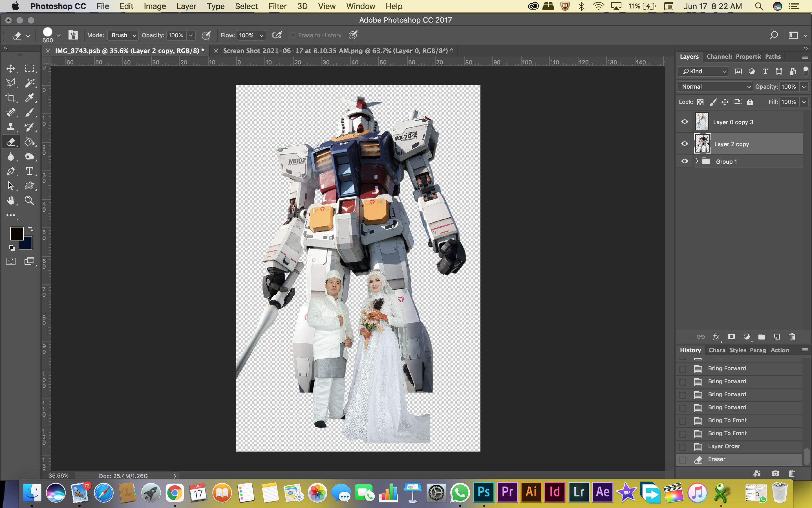Create new snapshot camera icon in History
The height and width of the screenshot is (508, 812).
click(775, 473)
